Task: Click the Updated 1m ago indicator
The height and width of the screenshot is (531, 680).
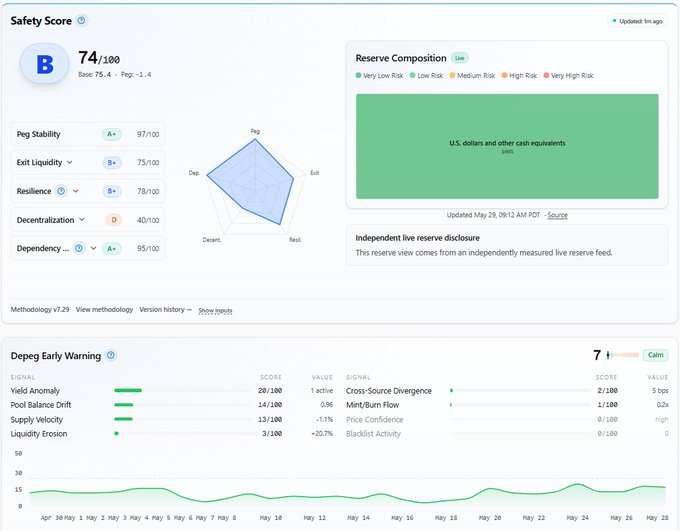Action: (637, 21)
